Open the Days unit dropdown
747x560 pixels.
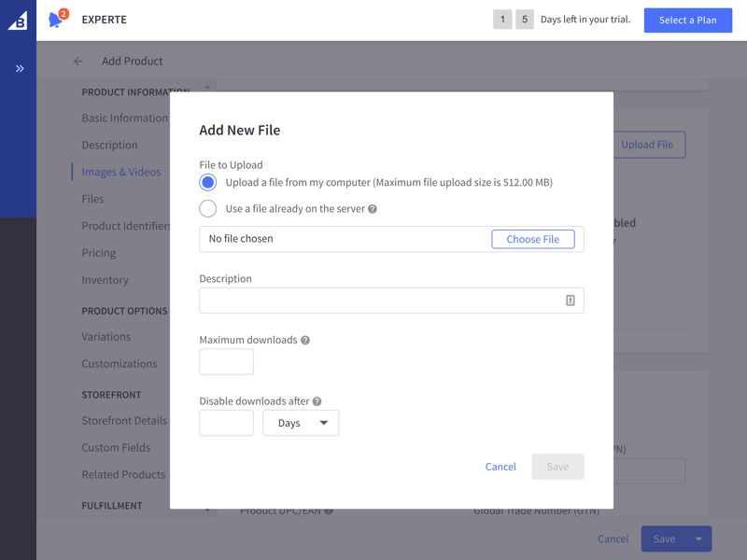(301, 423)
